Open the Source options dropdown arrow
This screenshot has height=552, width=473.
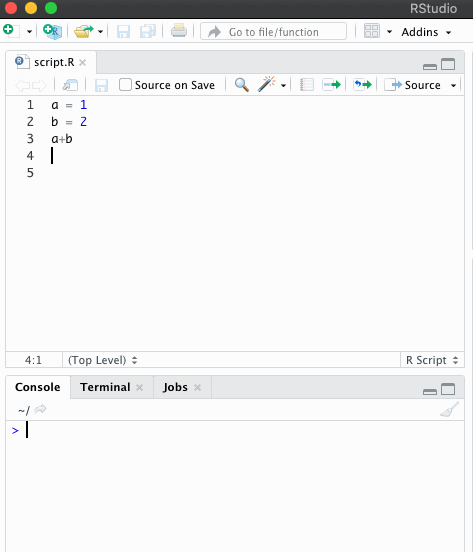(453, 86)
